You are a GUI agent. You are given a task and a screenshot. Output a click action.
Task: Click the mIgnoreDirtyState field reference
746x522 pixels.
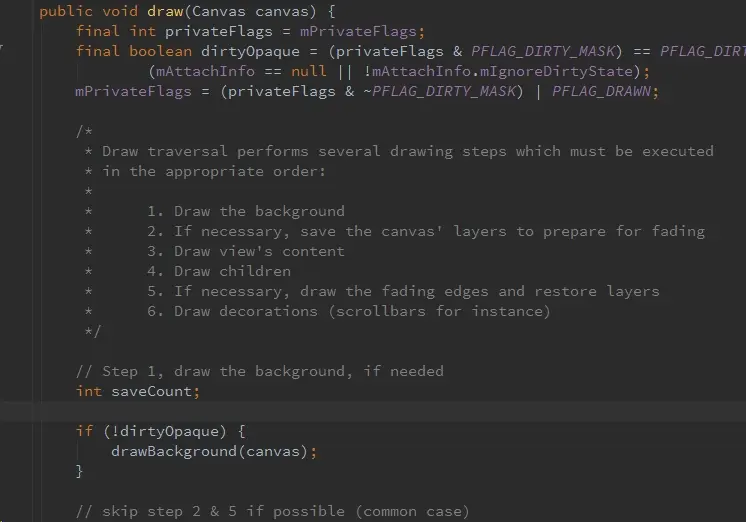pos(556,71)
